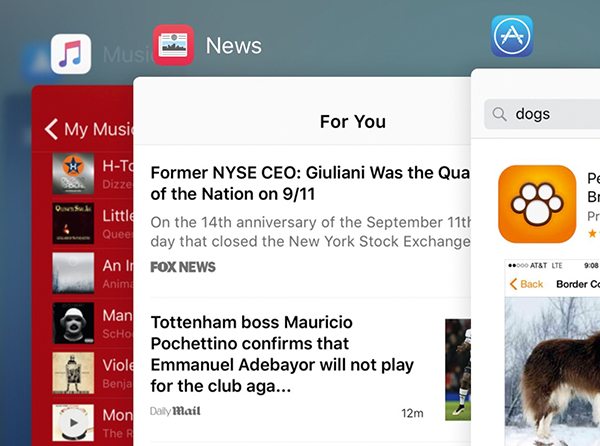600x446 pixels.
Task: Tap the orange Back chevron in preview
Action: click(514, 284)
